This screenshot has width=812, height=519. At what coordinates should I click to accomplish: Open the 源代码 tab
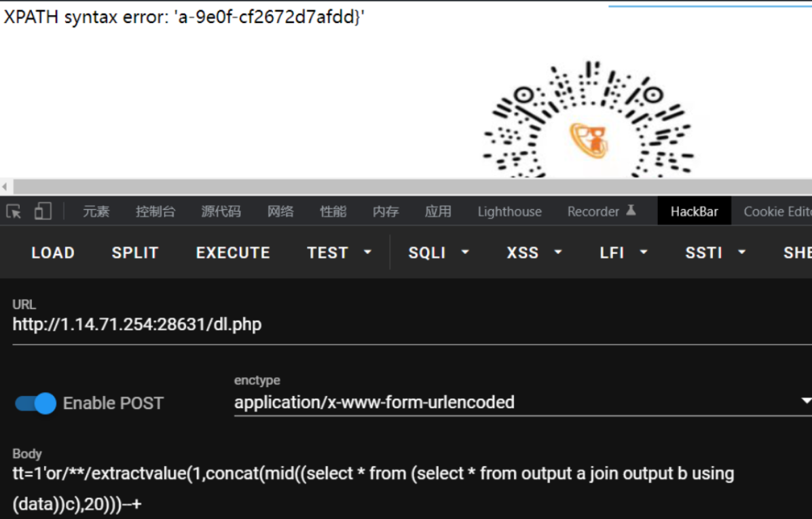(221, 211)
